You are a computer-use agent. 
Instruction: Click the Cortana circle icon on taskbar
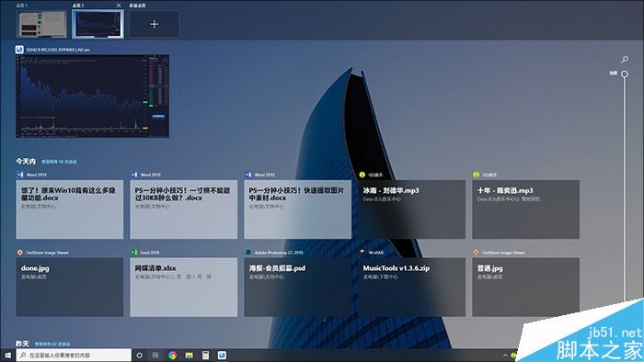[139, 356]
